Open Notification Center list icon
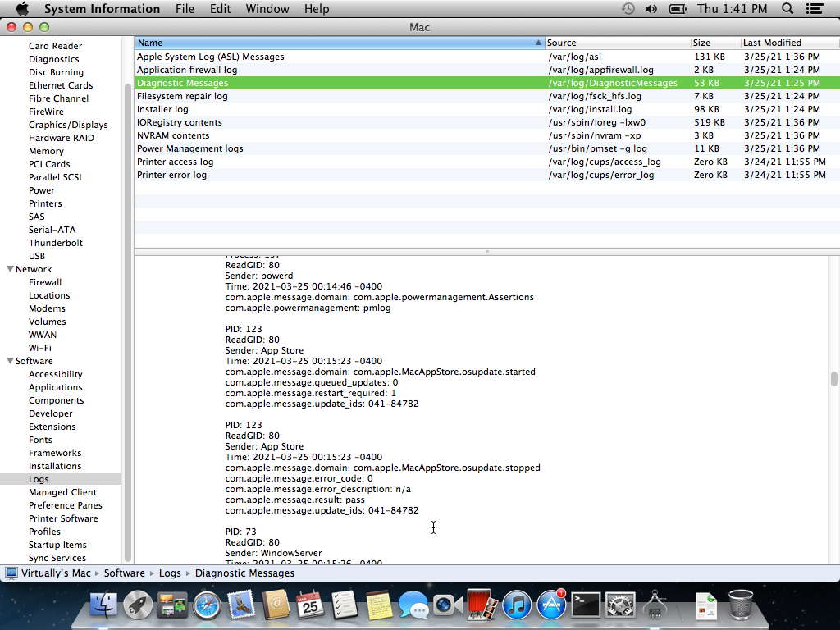840x630 pixels. tap(815, 8)
